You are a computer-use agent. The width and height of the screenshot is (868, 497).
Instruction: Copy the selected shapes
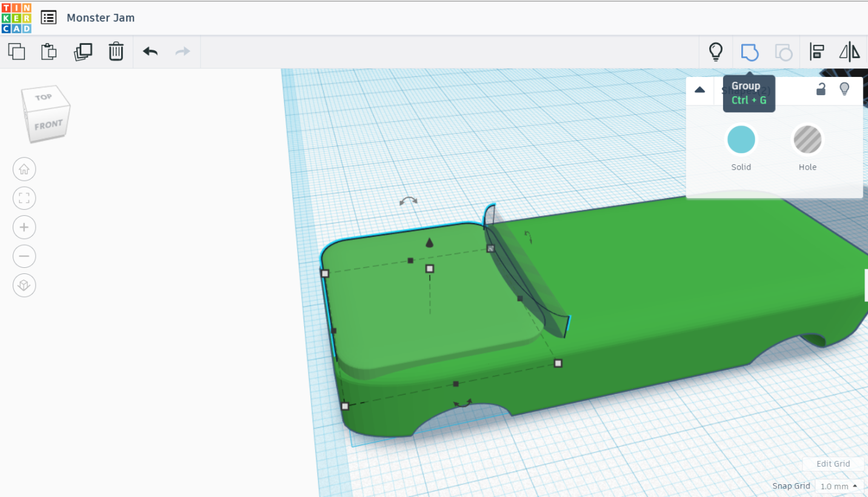tap(17, 52)
